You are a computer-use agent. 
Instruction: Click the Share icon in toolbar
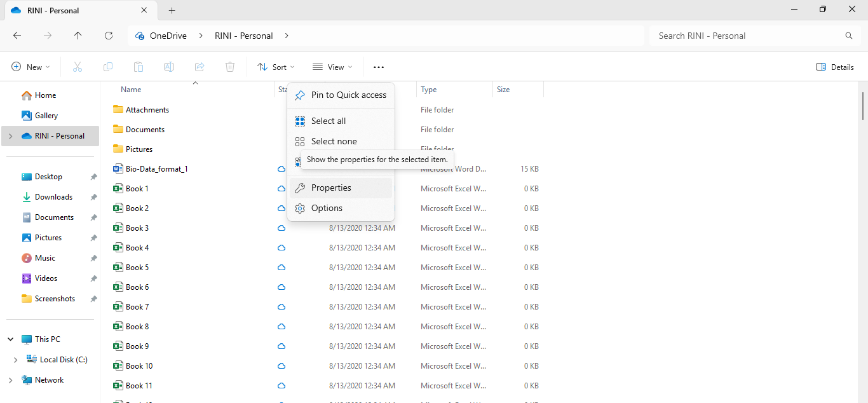[x=200, y=67]
